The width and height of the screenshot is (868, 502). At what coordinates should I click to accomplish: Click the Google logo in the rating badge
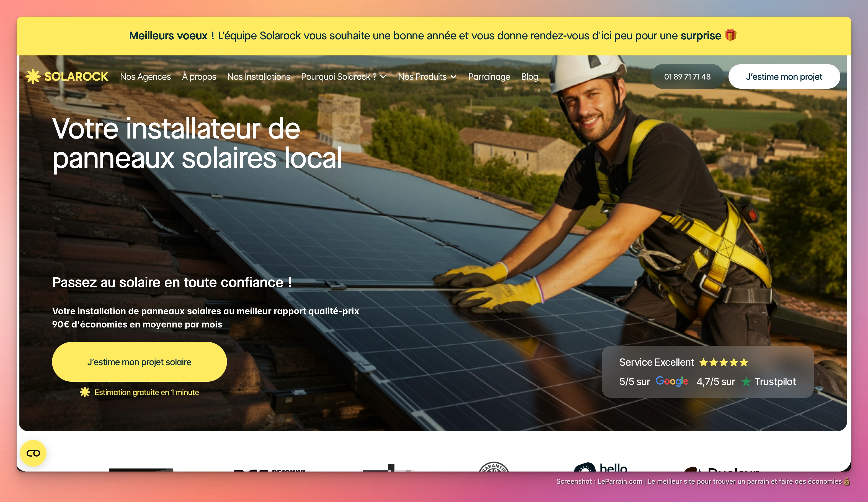(672, 381)
